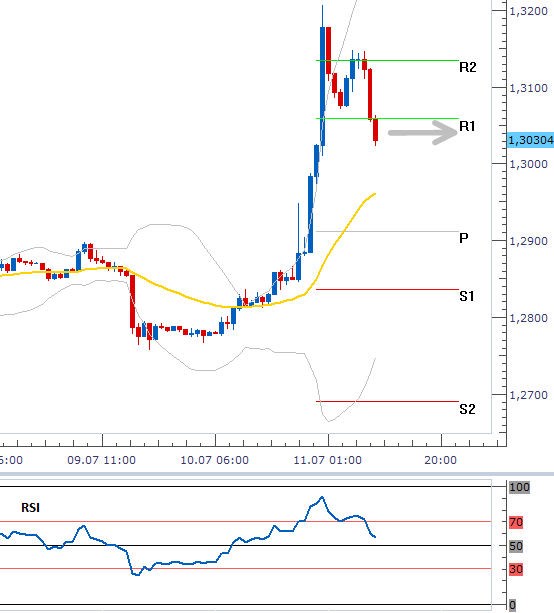Click the 1,3200 price axis label
The height and width of the screenshot is (613, 554).
point(529,11)
